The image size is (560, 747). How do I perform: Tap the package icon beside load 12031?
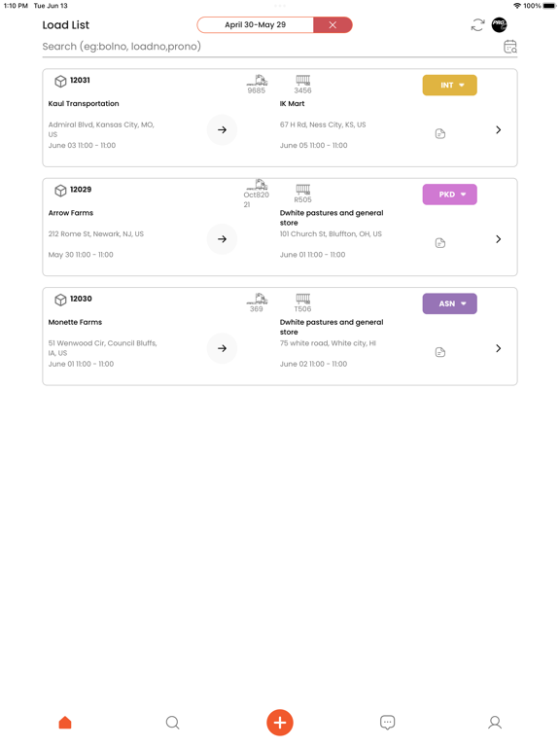point(60,82)
